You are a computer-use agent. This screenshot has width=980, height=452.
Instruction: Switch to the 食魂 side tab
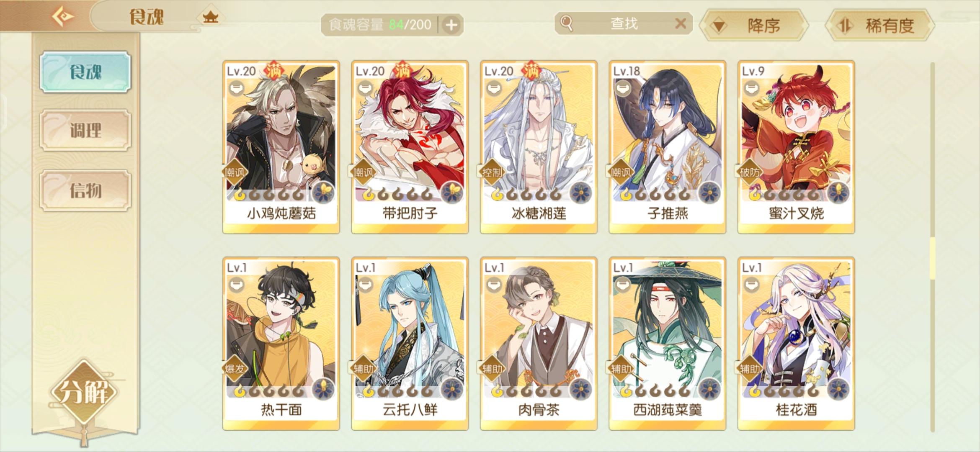pos(85,72)
